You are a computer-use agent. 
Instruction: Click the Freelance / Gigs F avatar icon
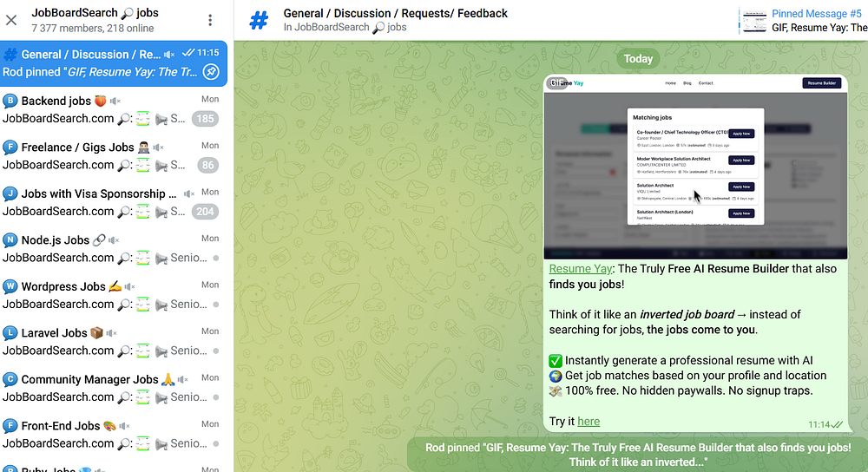point(10,147)
